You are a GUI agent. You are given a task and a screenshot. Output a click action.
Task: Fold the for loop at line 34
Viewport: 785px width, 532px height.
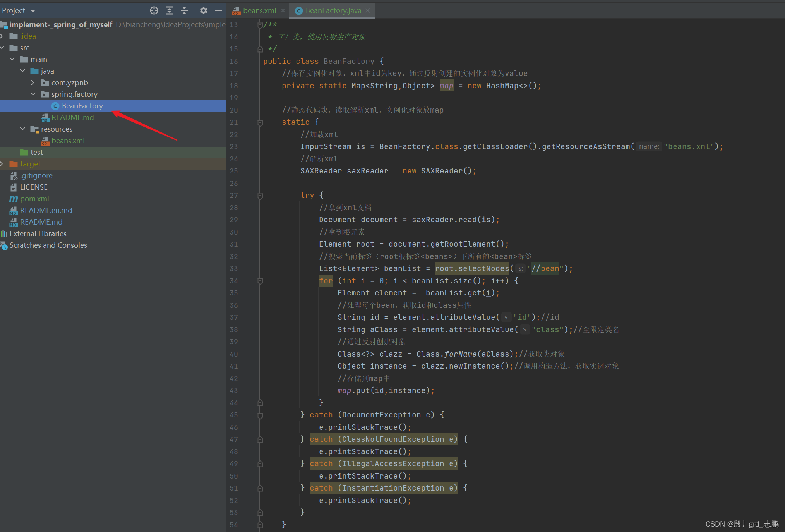tap(260, 281)
